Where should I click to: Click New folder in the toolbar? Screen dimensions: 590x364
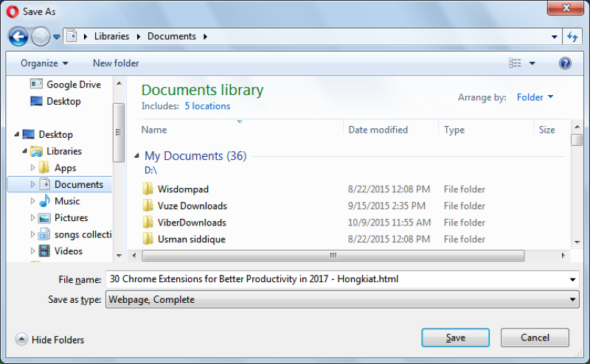click(x=116, y=63)
